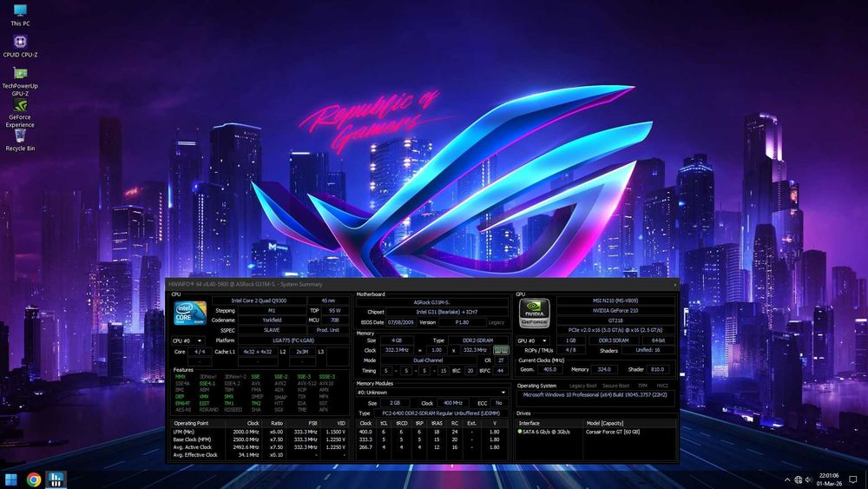Open the notification center icon

[x=853, y=479]
